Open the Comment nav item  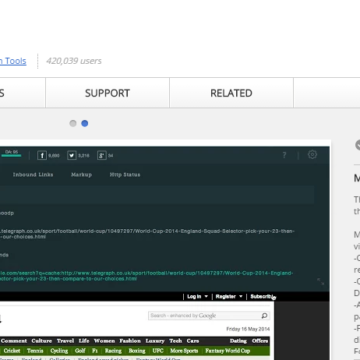click(x=14, y=341)
